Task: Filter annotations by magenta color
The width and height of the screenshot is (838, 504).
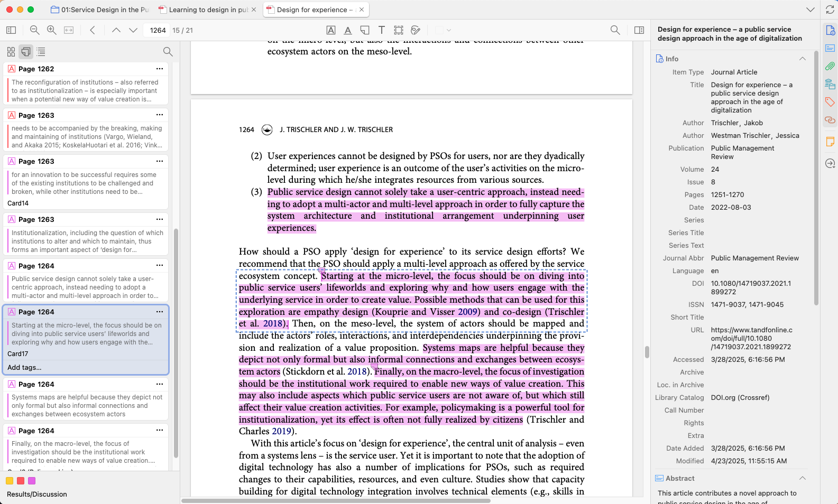Action: coord(32,481)
